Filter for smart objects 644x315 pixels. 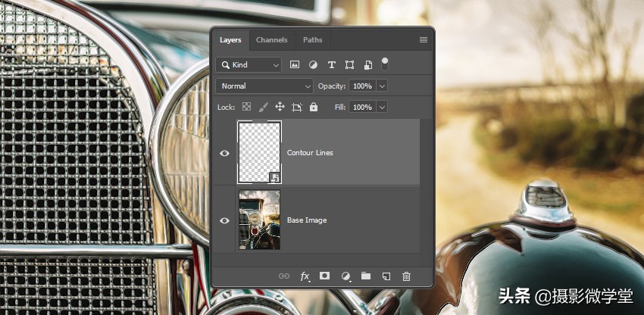point(368,64)
